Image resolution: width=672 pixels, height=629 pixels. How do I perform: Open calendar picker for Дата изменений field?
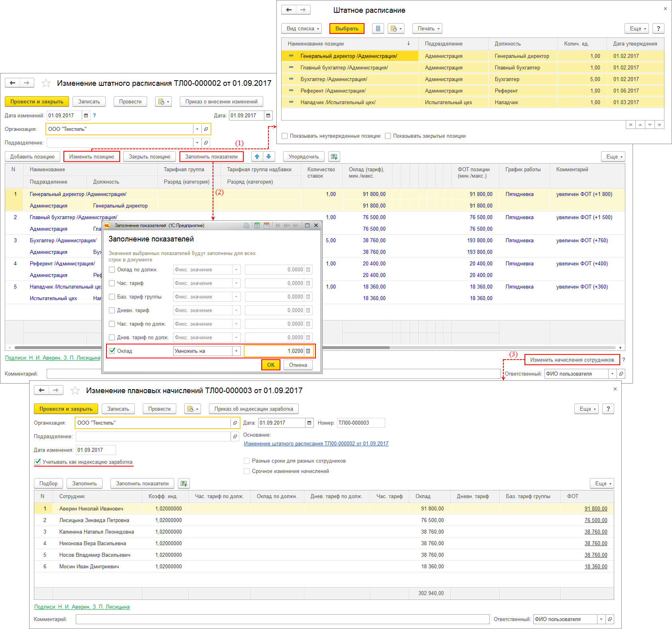tap(86, 116)
